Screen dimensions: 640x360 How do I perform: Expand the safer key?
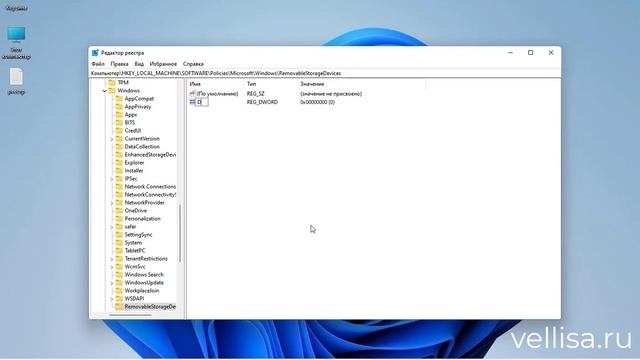coord(112,227)
